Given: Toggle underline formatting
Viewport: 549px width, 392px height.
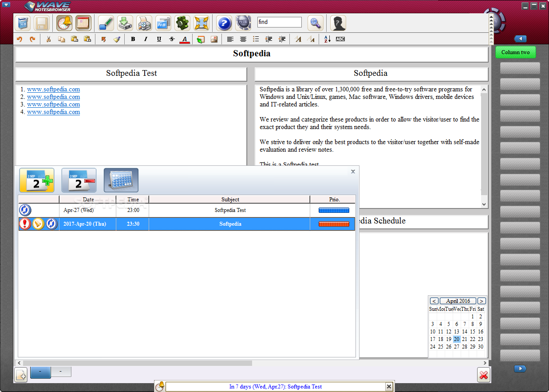Looking at the screenshot, I should click(159, 39).
